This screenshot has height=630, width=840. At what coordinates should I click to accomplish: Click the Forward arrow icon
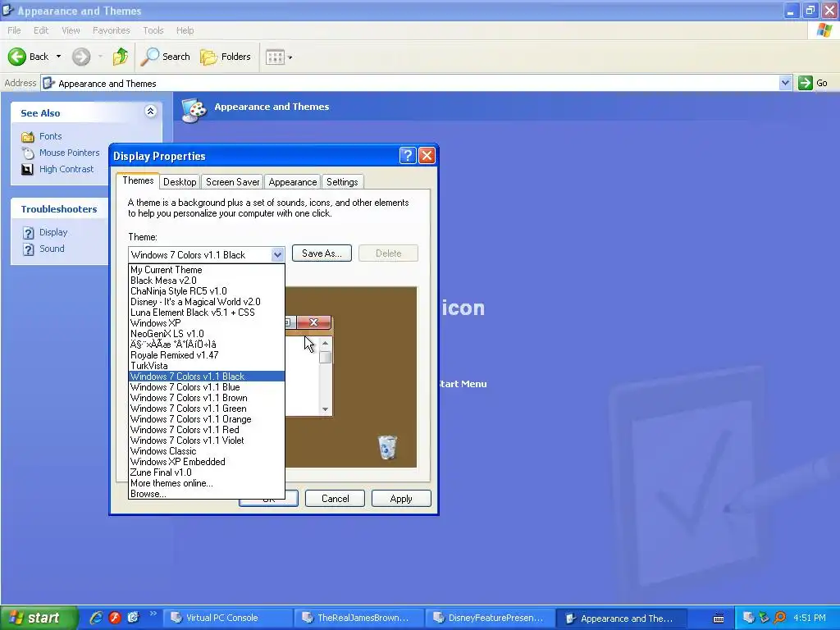81,57
